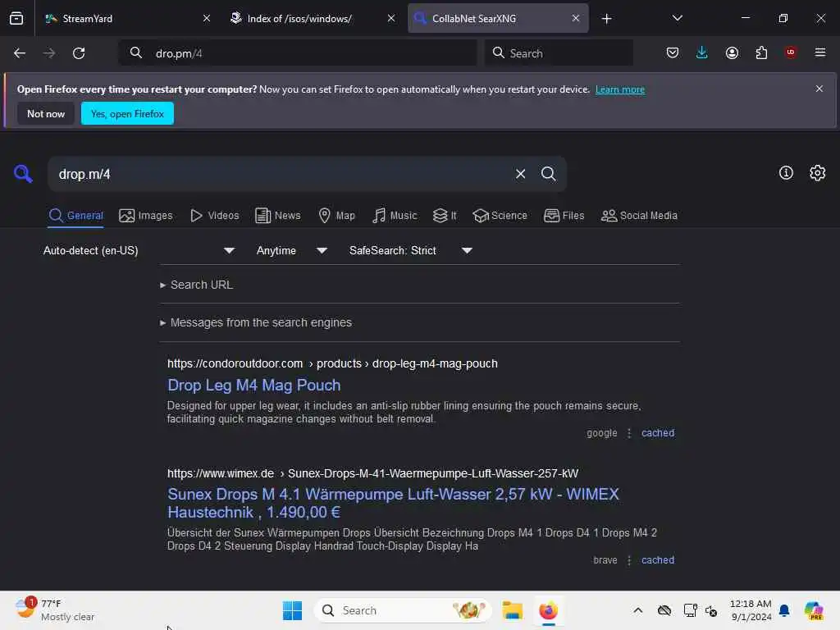
Task: Open cached link for the brave result
Action: 658,559
